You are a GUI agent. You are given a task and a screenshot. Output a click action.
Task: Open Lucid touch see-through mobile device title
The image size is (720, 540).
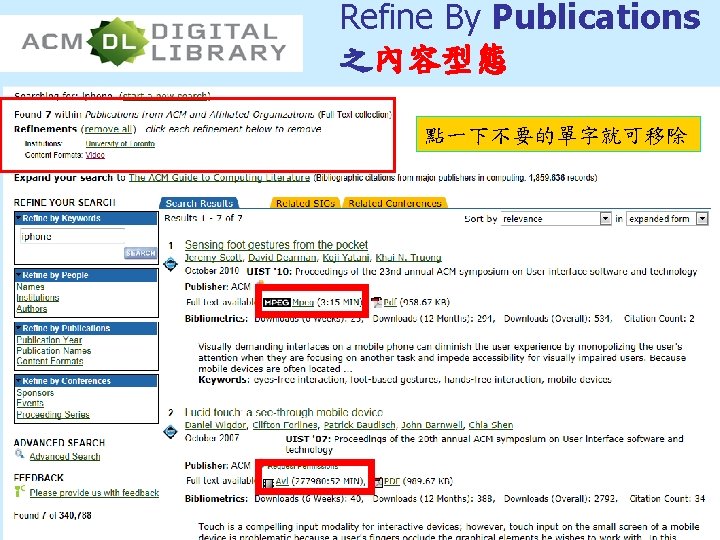(x=284, y=412)
